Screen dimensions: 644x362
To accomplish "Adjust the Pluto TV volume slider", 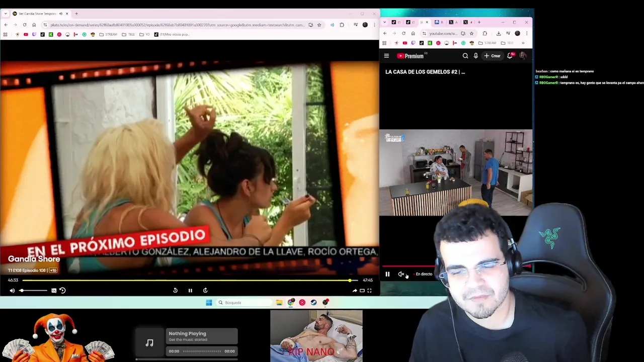I will [34, 290].
